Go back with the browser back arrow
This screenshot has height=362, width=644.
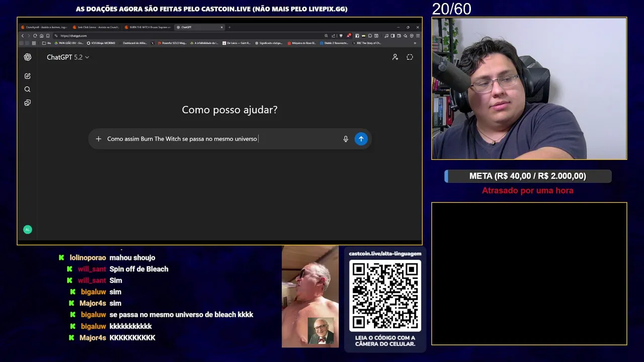(x=23, y=36)
